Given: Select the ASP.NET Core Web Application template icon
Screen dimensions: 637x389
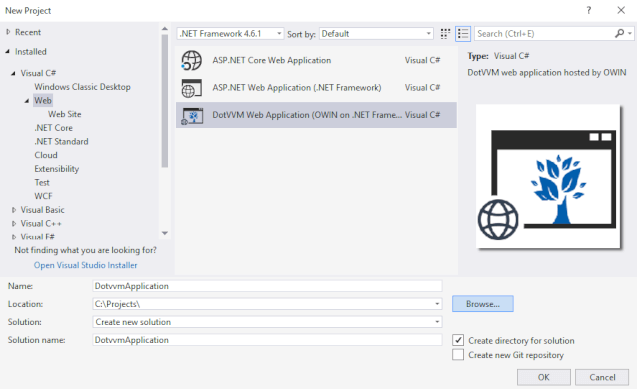Looking at the screenshot, I should [191, 61].
